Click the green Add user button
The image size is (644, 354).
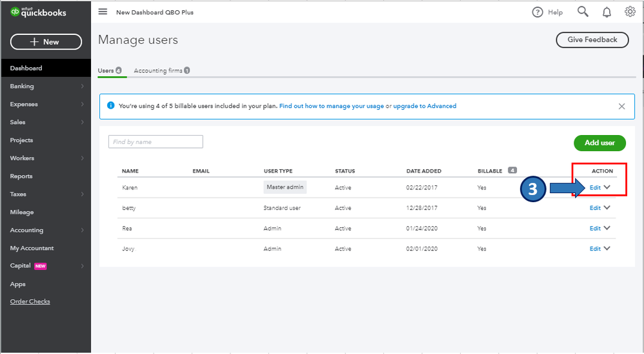pyautogui.click(x=599, y=143)
